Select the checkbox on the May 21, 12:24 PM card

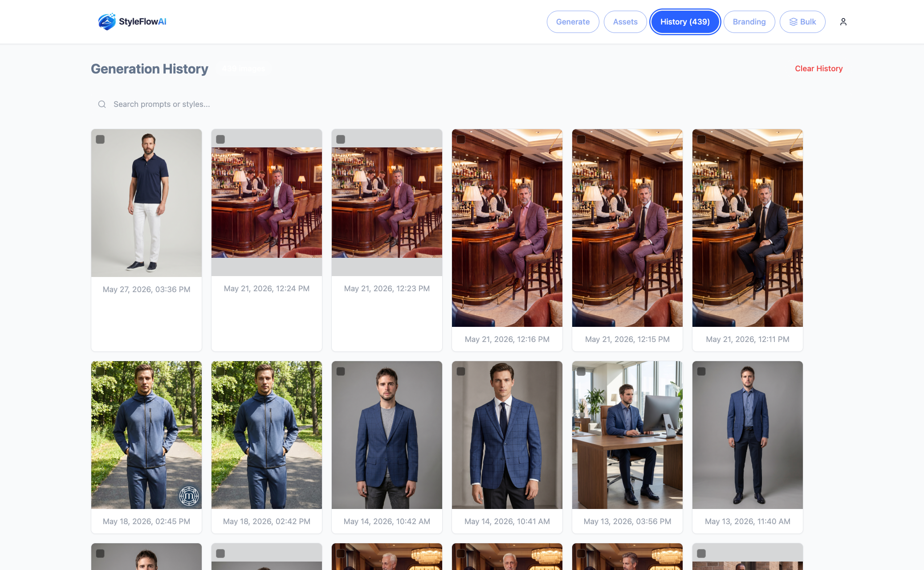tap(220, 139)
